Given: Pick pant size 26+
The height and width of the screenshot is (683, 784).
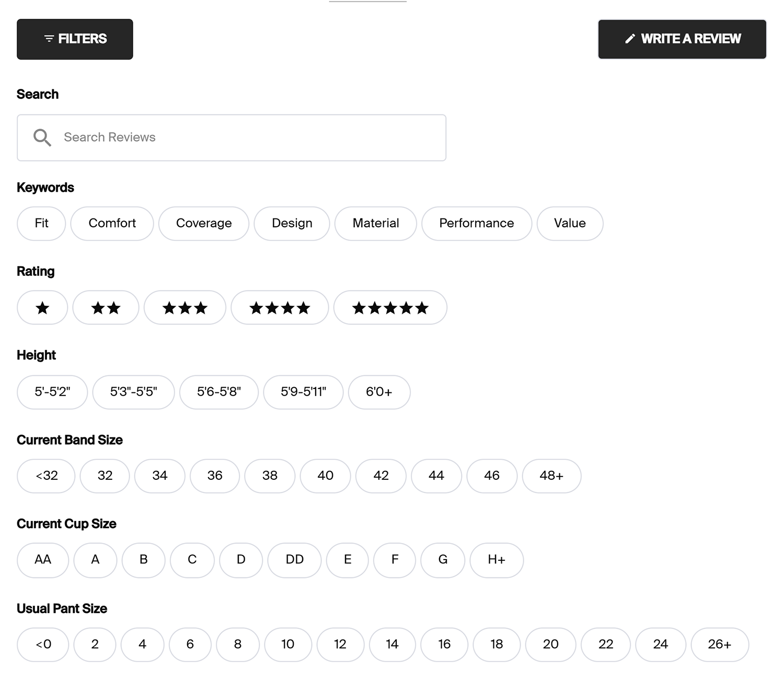Looking at the screenshot, I should [720, 645].
